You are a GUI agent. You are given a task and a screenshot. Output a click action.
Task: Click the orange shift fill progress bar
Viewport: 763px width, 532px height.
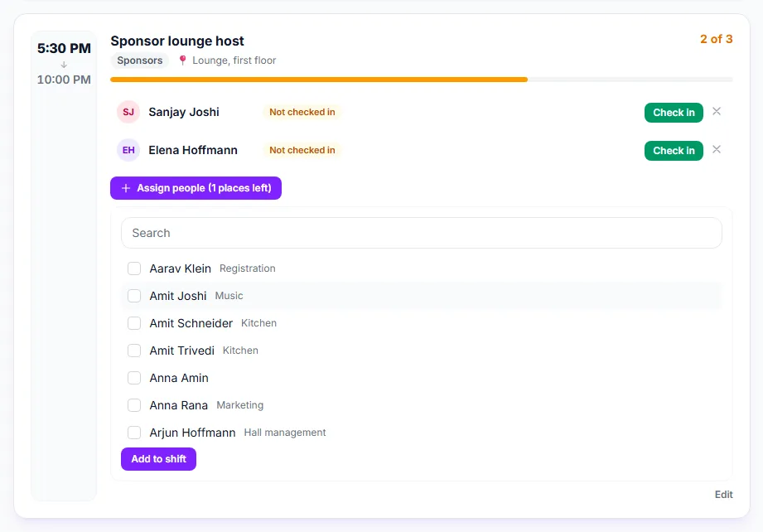(x=319, y=80)
